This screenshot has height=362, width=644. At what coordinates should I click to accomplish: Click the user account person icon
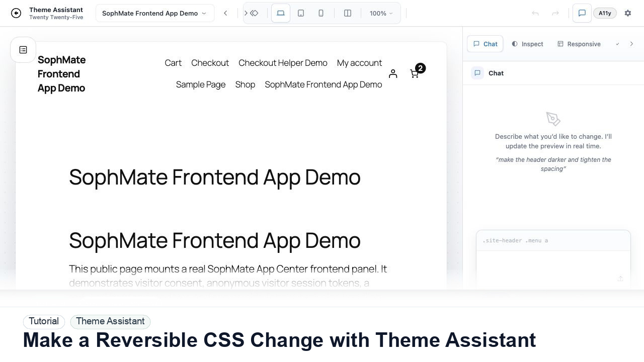coord(393,74)
